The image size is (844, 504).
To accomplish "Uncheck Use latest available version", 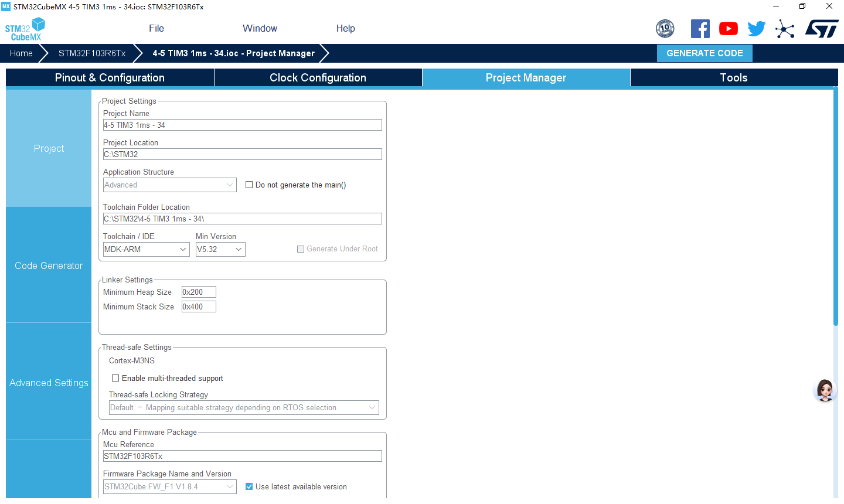I will pyautogui.click(x=249, y=486).
